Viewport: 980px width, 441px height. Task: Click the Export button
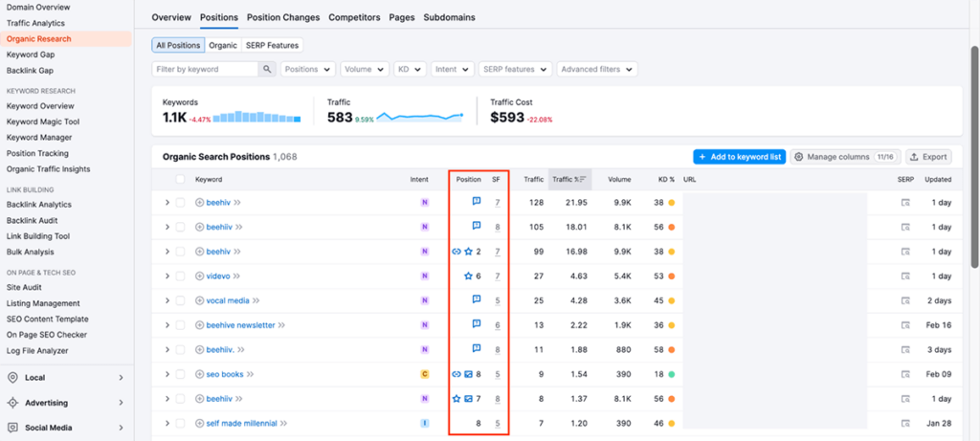928,157
